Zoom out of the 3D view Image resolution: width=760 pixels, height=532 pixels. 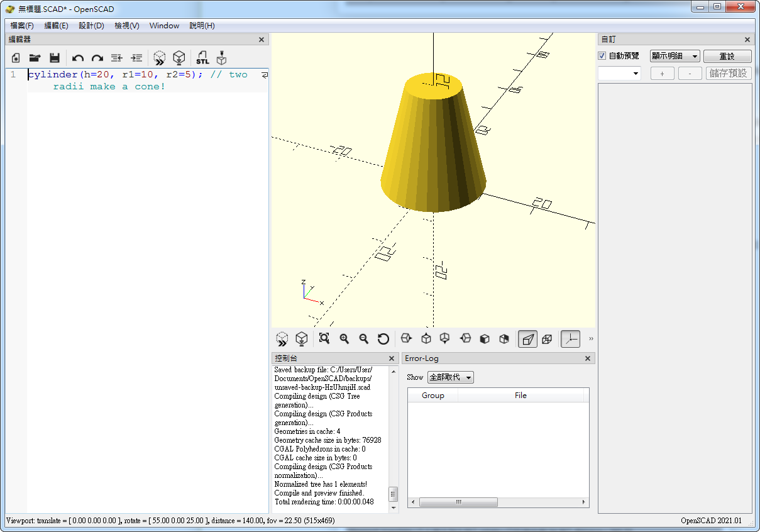pyautogui.click(x=364, y=338)
